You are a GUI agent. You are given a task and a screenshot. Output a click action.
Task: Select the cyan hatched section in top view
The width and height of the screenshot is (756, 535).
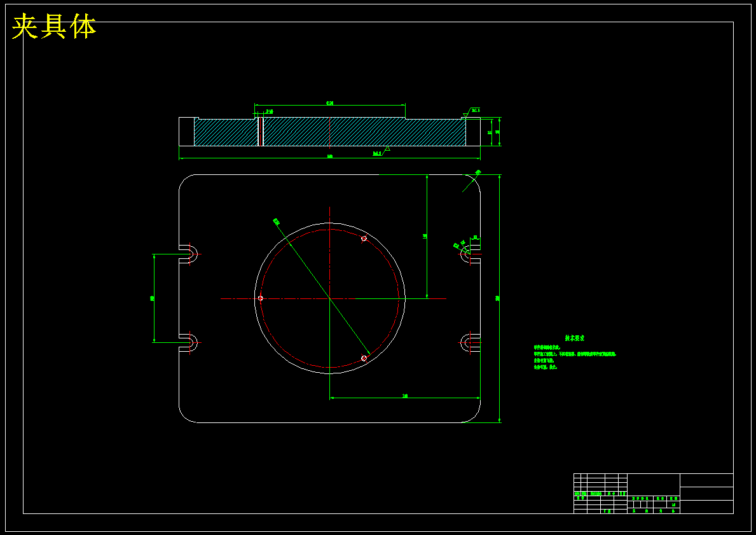tap(330, 132)
